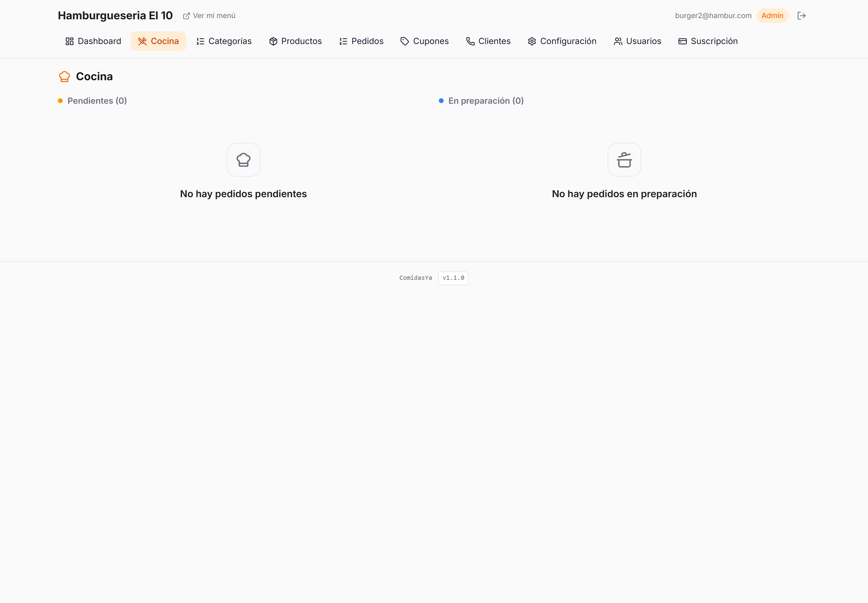The width and height of the screenshot is (868, 603).
Task: Open the Categorías tab
Action: (x=224, y=41)
